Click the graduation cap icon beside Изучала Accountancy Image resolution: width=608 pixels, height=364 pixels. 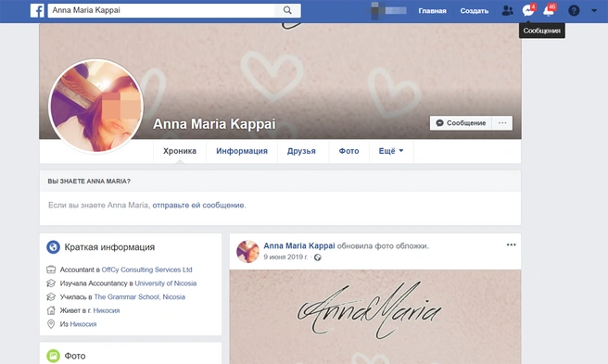[51, 283]
